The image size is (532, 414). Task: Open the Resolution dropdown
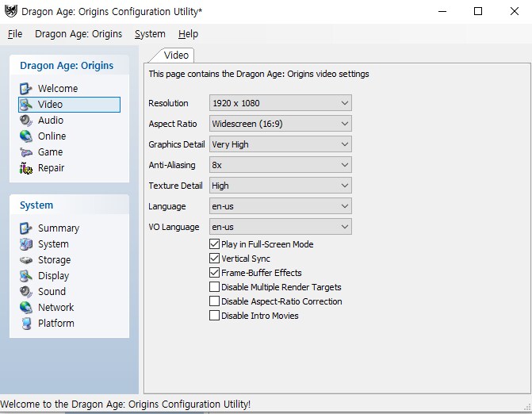click(x=280, y=103)
